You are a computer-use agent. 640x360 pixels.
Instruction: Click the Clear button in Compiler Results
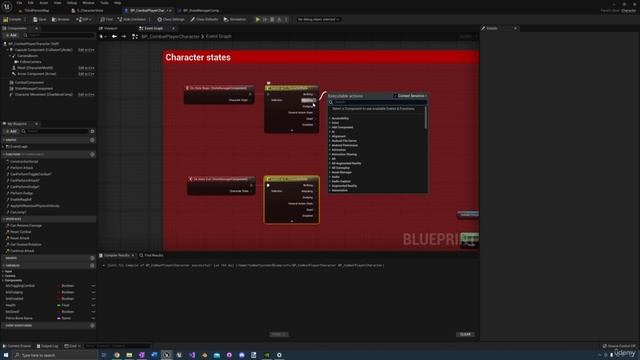tap(465, 334)
